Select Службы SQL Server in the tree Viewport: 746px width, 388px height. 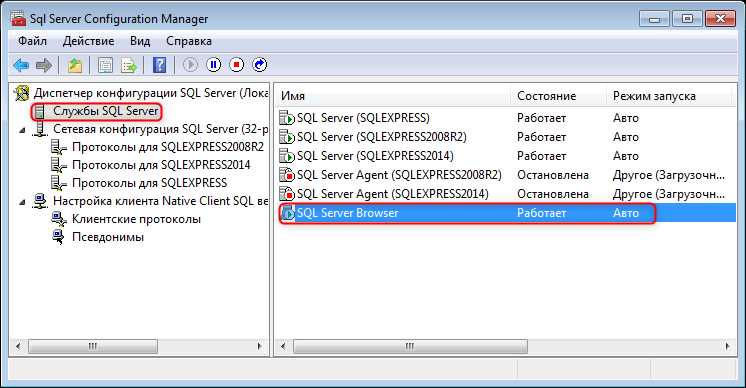point(106,111)
